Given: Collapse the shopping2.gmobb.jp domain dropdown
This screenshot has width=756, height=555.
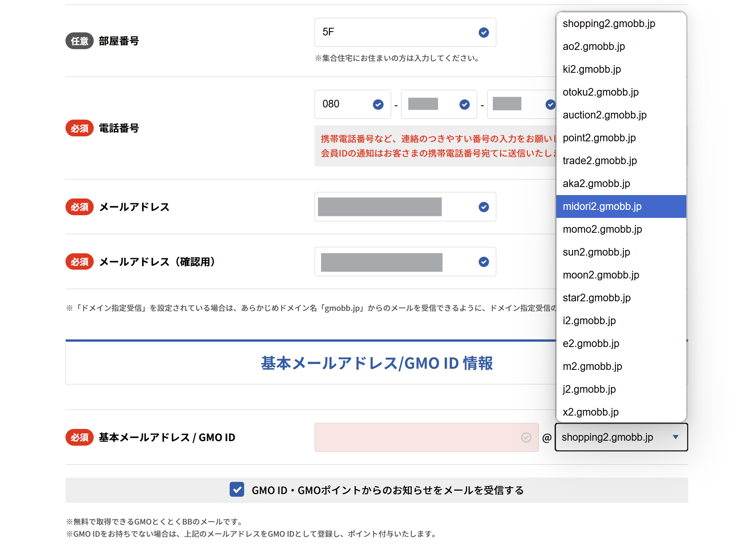Looking at the screenshot, I should (x=621, y=437).
